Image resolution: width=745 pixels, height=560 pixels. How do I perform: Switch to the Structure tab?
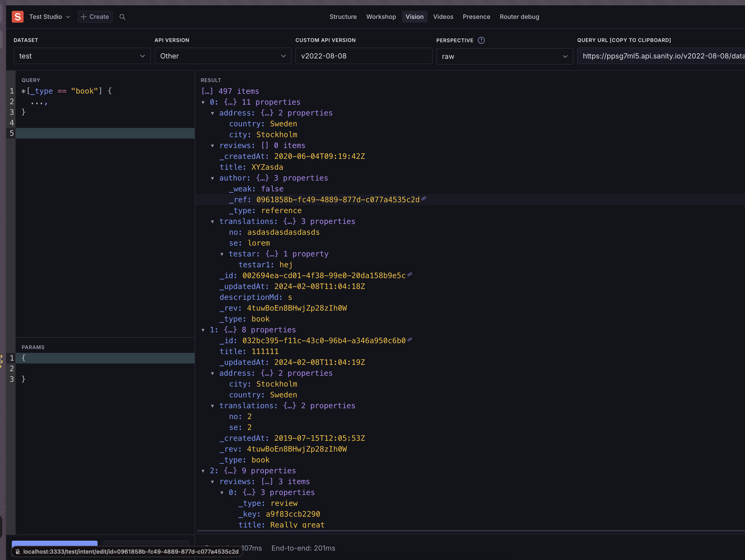click(x=343, y=17)
